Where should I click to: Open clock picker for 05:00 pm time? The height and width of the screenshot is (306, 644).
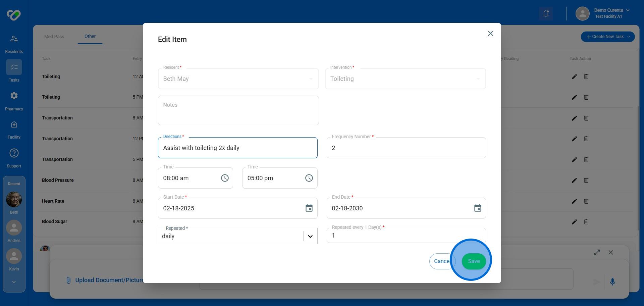click(x=309, y=178)
